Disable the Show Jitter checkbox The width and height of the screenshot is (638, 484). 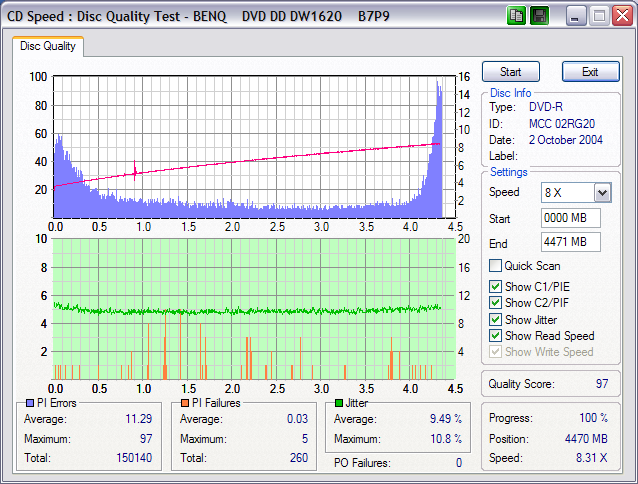click(495, 320)
